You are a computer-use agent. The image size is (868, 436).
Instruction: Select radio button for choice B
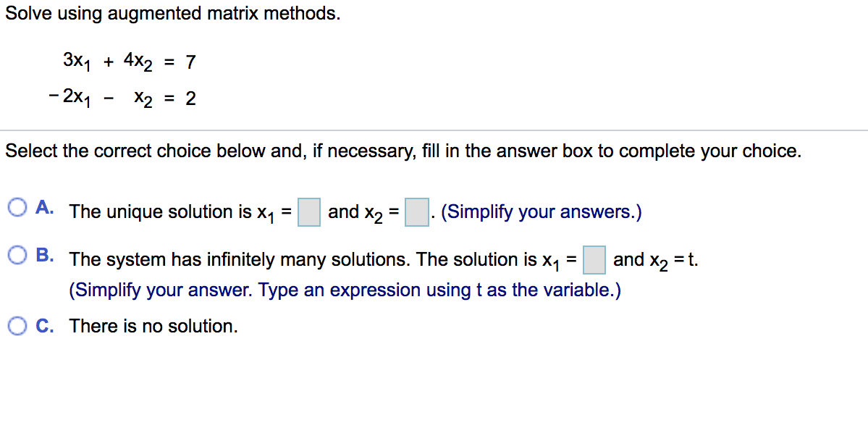(17, 254)
